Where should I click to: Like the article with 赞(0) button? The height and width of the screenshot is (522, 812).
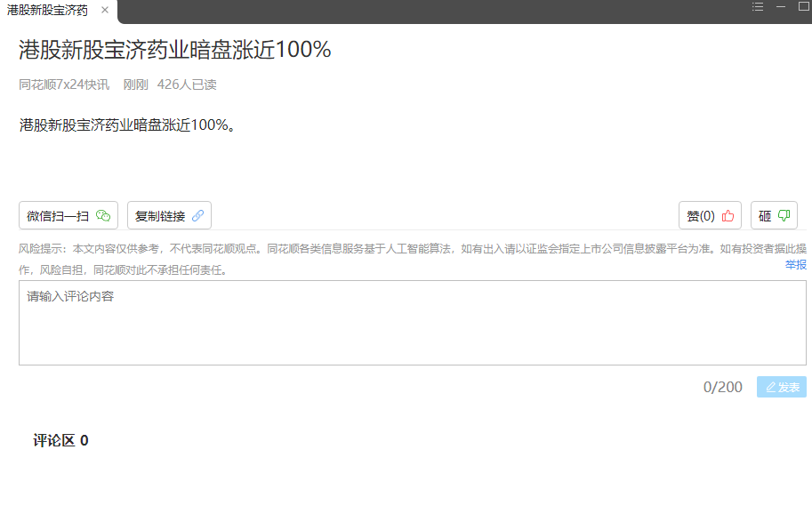pos(710,215)
